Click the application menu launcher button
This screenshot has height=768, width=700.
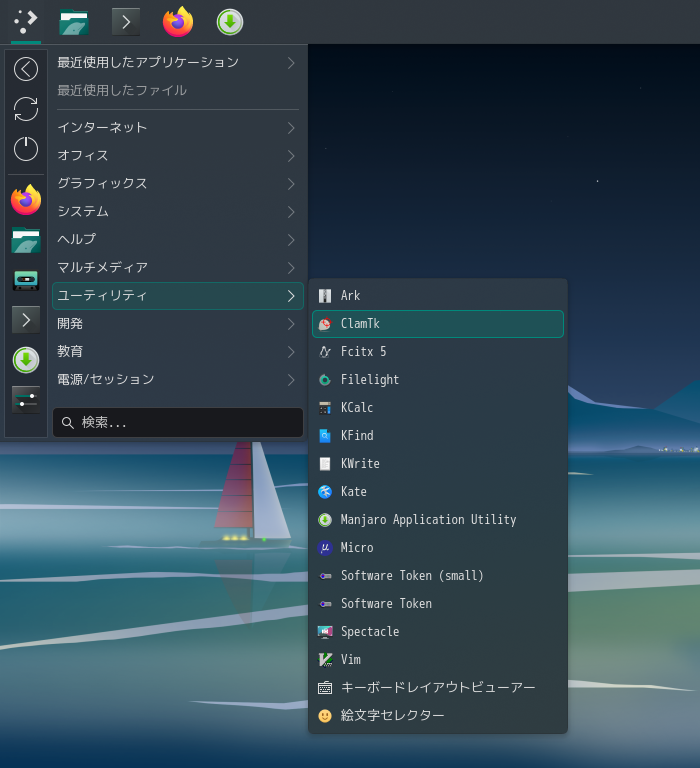26,22
